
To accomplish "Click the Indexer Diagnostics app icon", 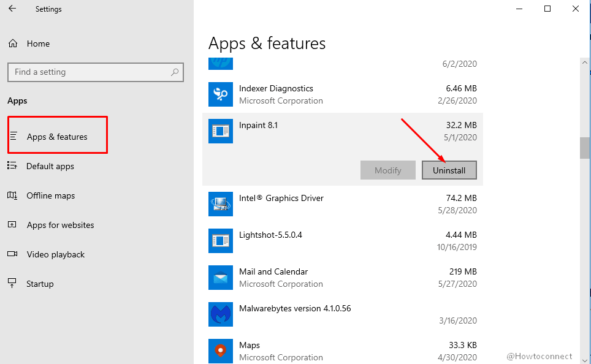I will pyautogui.click(x=221, y=94).
